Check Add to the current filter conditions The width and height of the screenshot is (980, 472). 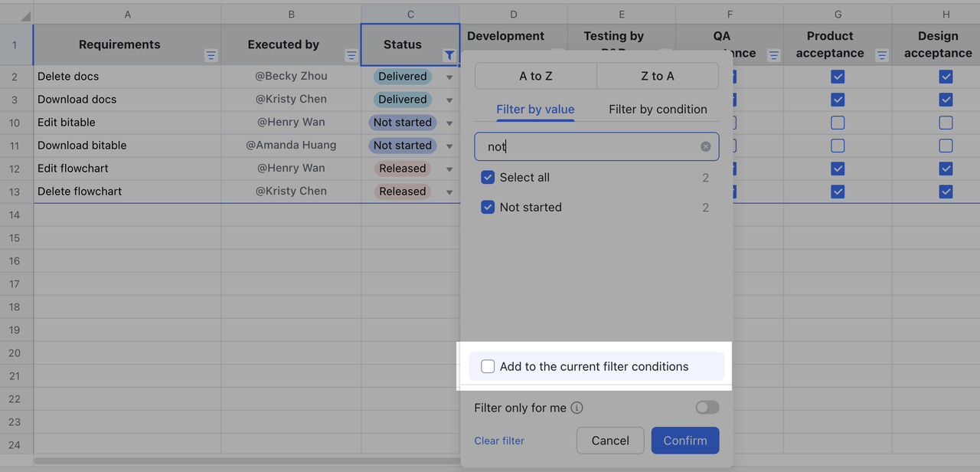click(488, 366)
